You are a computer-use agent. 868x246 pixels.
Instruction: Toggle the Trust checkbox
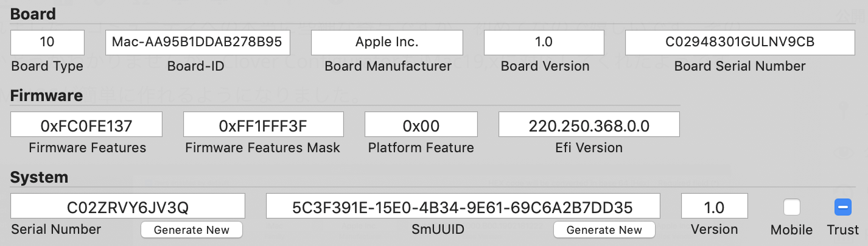coord(842,208)
